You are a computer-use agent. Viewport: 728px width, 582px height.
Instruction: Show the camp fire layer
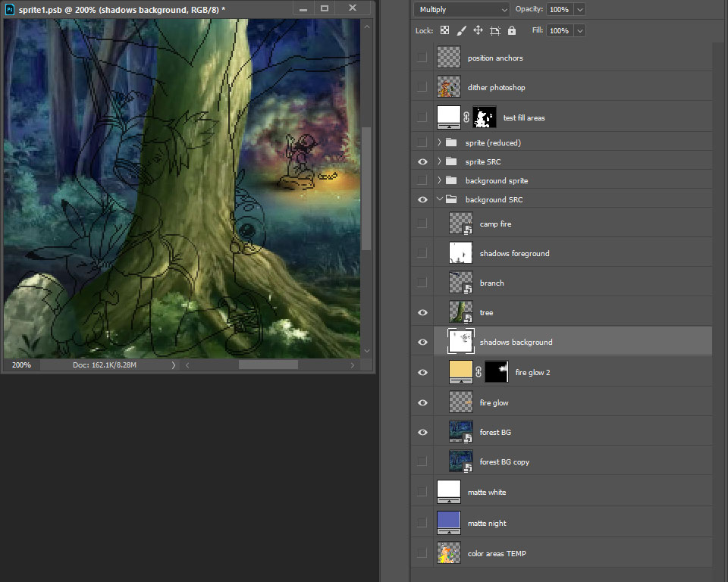422,224
